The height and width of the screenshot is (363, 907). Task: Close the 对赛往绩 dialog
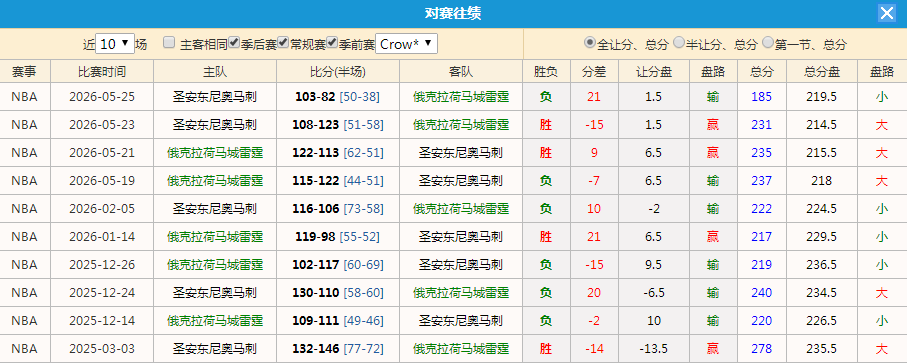pyautogui.click(x=887, y=13)
